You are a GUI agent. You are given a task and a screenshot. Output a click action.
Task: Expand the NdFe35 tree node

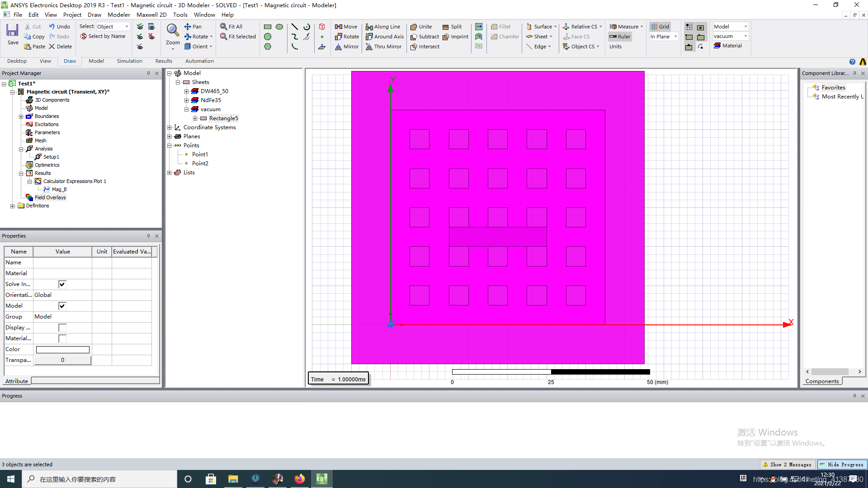[186, 100]
